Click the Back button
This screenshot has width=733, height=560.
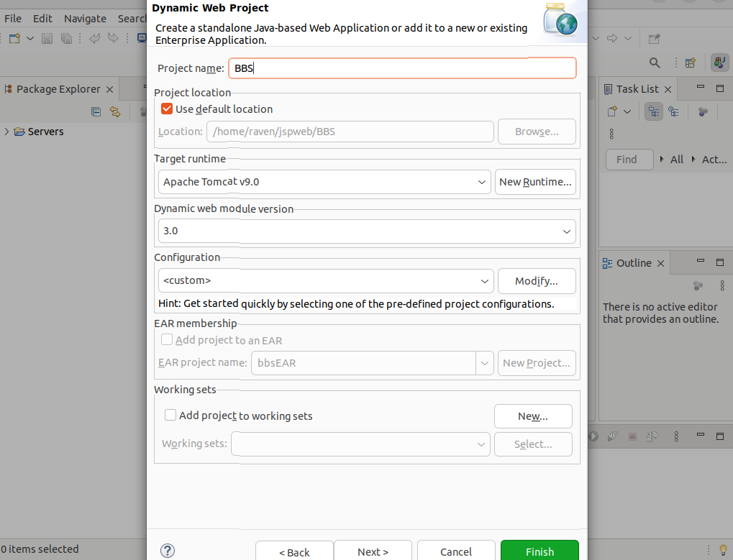tap(294, 551)
